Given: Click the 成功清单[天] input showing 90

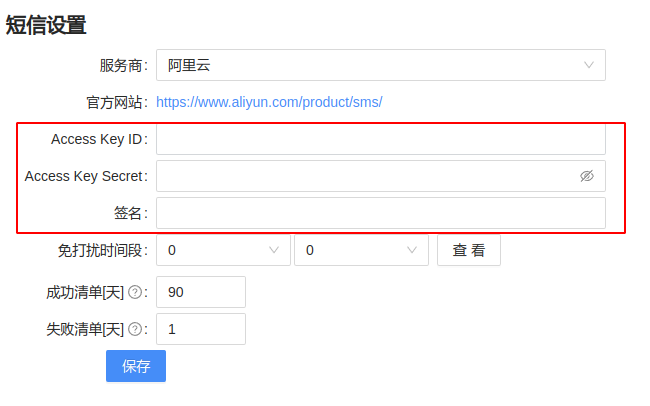Looking at the screenshot, I should 201,292.
